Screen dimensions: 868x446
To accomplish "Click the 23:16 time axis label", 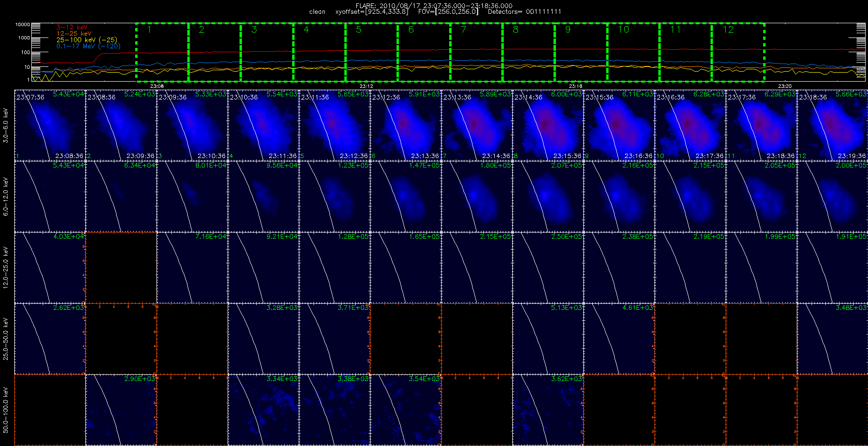I will [575, 86].
